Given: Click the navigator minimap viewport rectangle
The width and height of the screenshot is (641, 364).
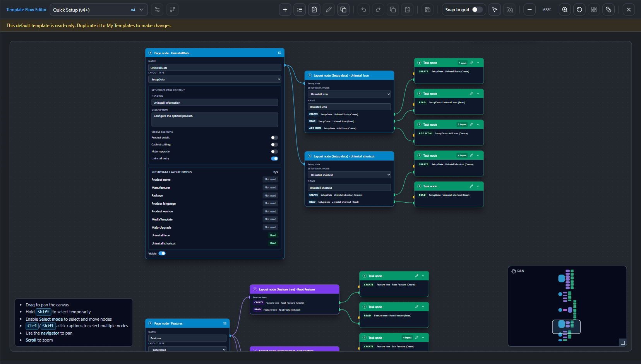Looking at the screenshot, I should [x=566, y=327].
